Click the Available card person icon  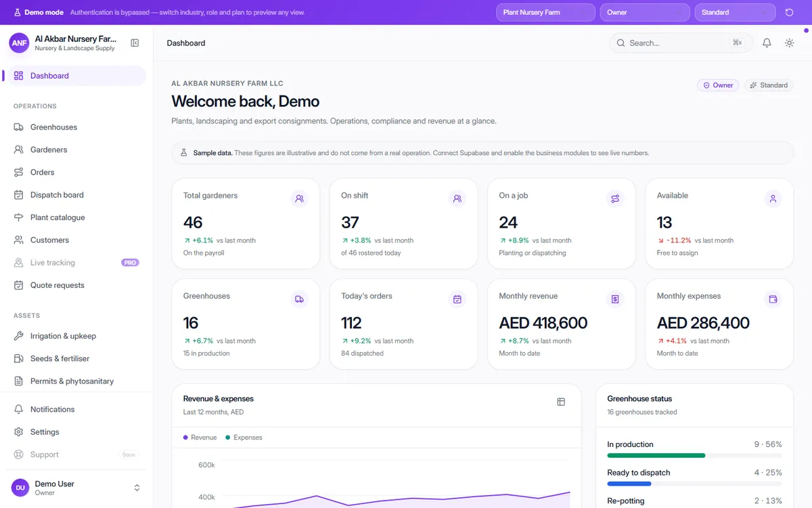click(773, 198)
